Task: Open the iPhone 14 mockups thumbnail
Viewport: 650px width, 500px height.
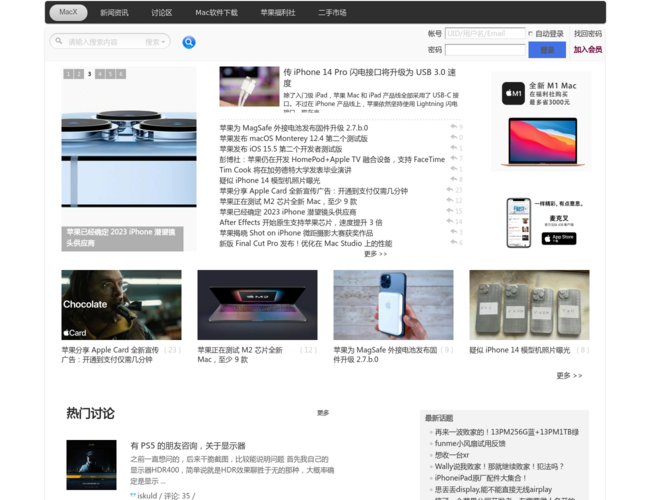Action: click(x=529, y=305)
